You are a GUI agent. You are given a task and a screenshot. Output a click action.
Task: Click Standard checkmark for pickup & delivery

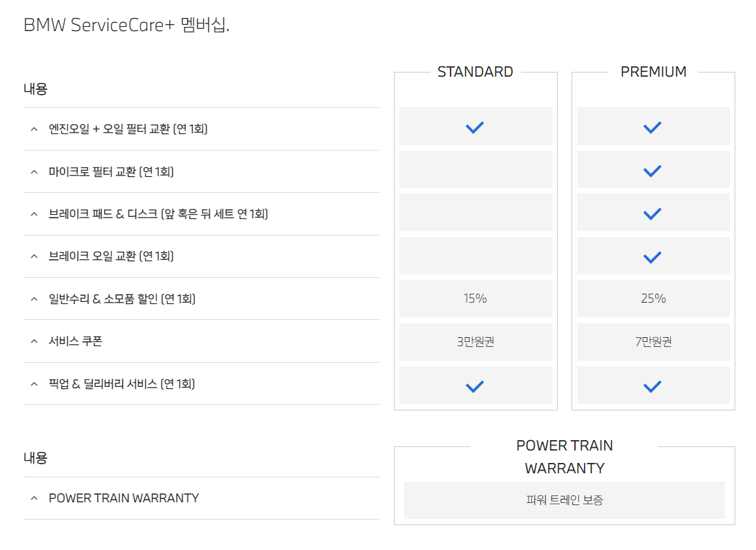[475, 386]
